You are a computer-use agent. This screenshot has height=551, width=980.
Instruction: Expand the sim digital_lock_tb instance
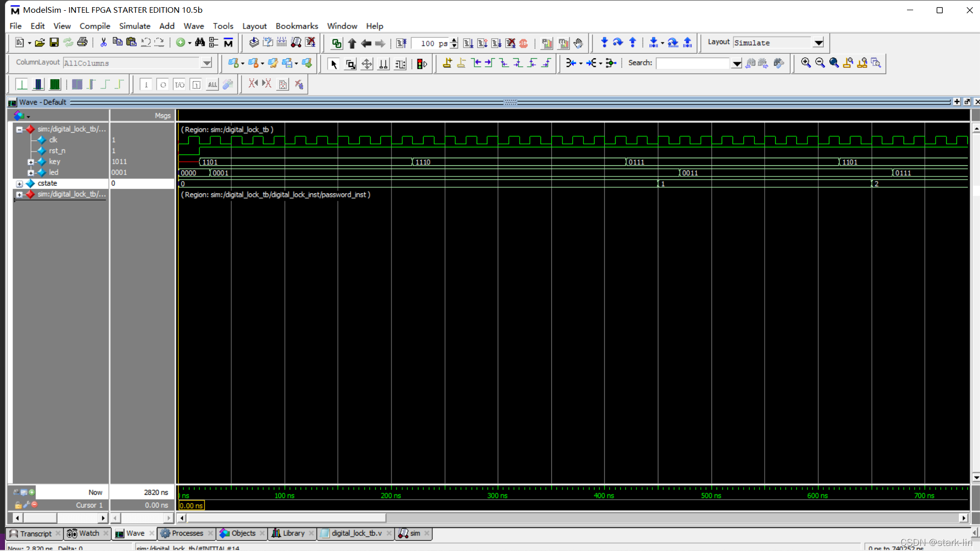pos(19,194)
